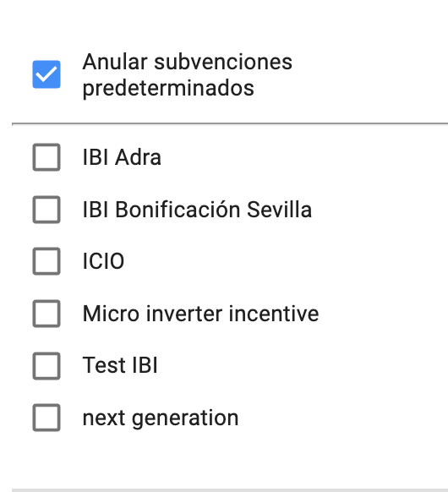Click the gray bar at the list bottom
The width and height of the screenshot is (448, 492).
tap(230, 490)
